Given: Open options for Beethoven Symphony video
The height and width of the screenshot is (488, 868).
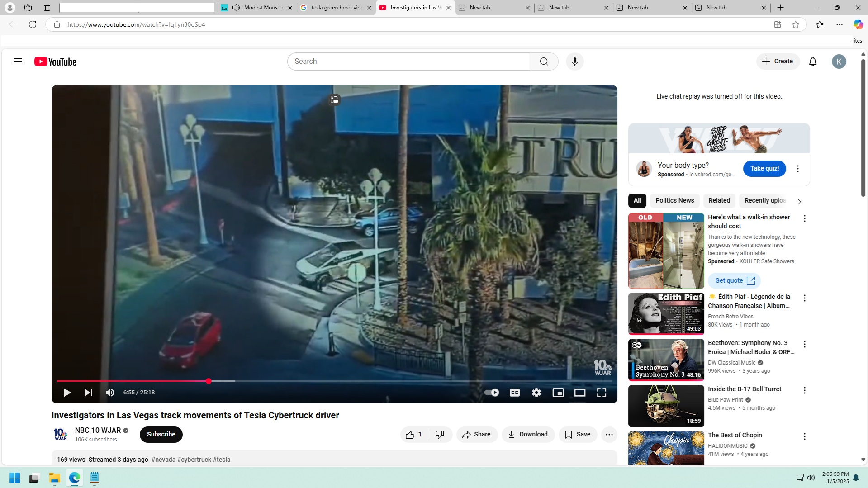Looking at the screenshot, I should pos(804,345).
